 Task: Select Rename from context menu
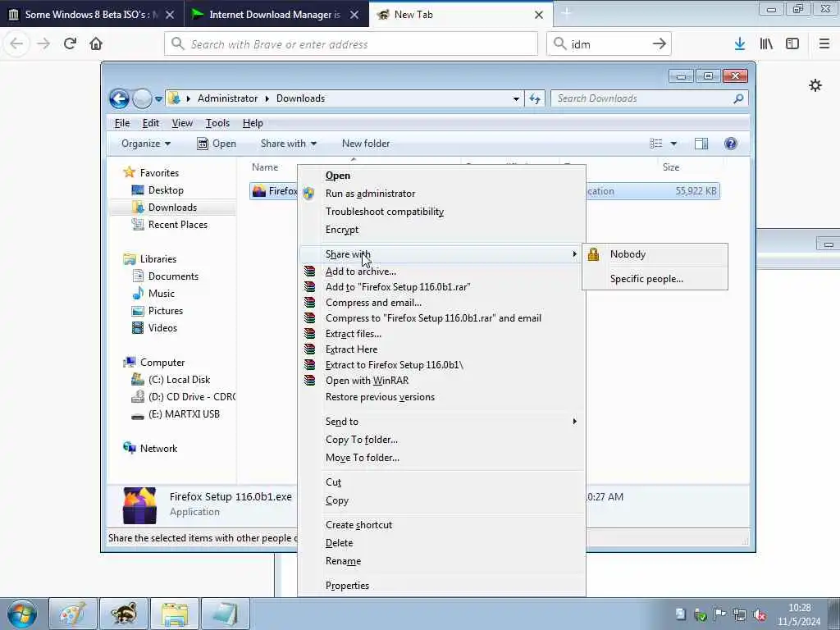click(x=442, y=561)
